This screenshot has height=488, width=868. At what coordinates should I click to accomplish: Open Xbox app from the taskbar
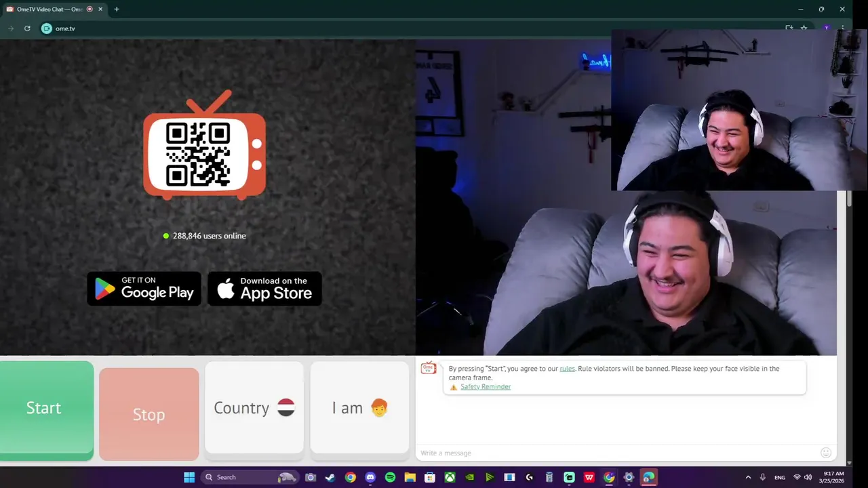[450, 477]
